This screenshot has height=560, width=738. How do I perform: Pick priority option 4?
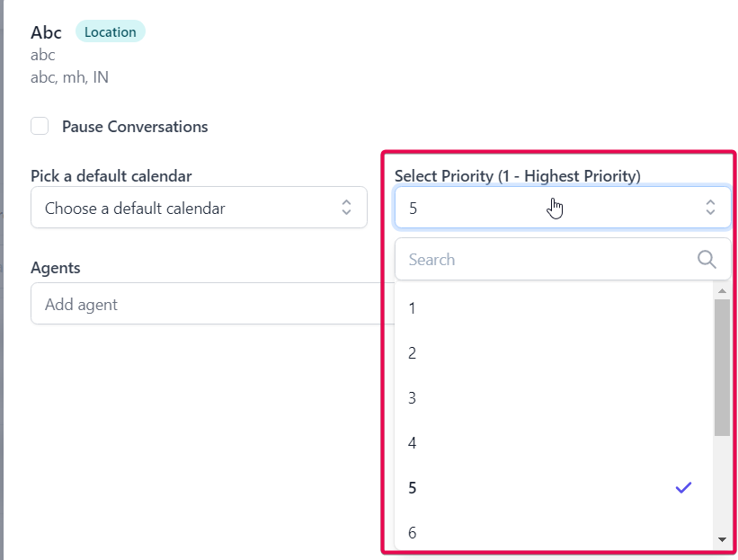click(539, 443)
